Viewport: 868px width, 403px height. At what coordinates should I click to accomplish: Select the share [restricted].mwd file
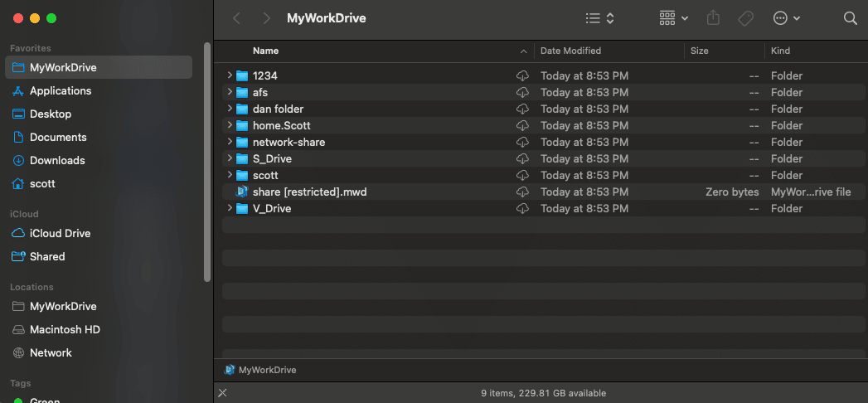309,192
